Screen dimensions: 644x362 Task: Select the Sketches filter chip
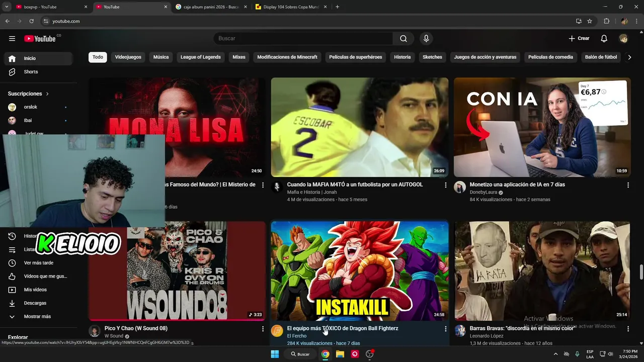coord(432,57)
